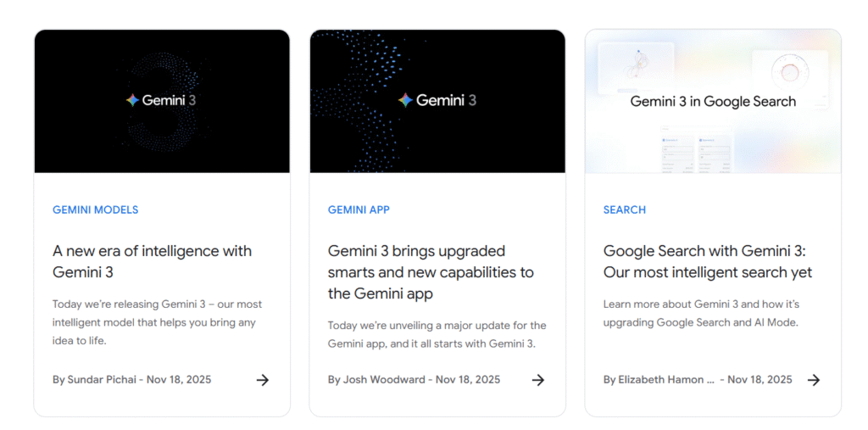The width and height of the screenshot is (868, 430).
Task: Click the arrow icon on the Elizabeth Hamon card
Action: (814, 380)
